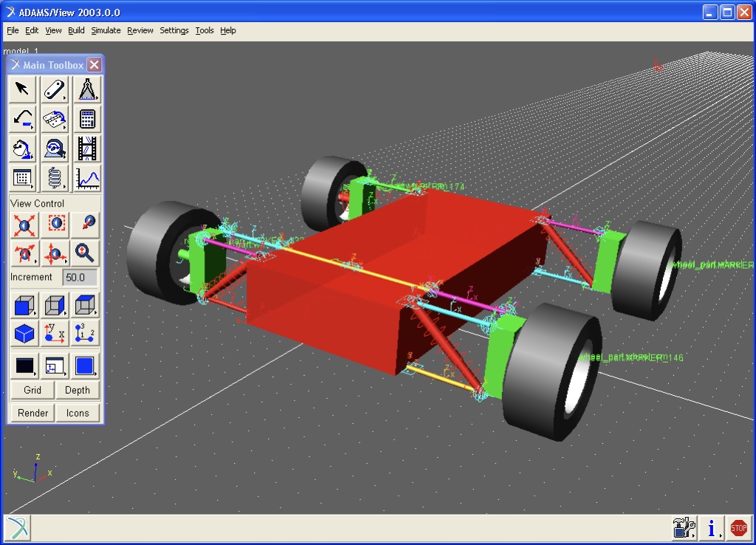Toggle Depth perspective view
This screenshot has height=545, width=756.
pos(77,390)
